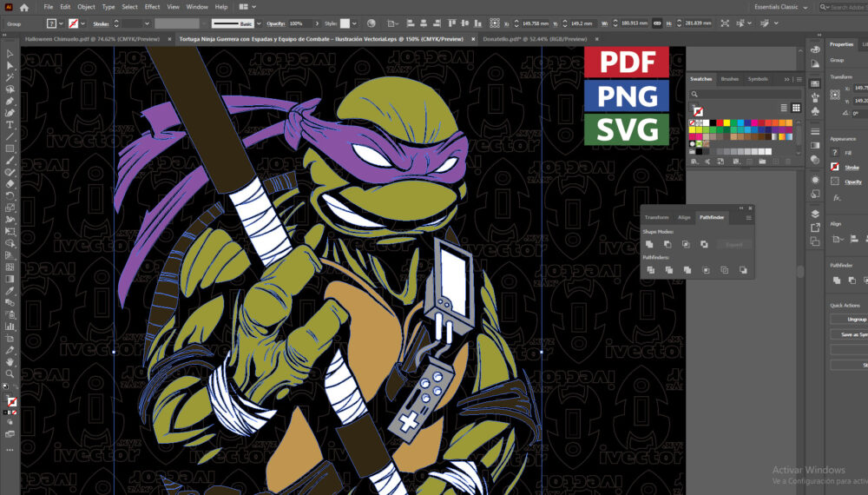This screenshot has width=868, height=495.
Task: Select the Direct Selection tool
Action: click(10, 65)
